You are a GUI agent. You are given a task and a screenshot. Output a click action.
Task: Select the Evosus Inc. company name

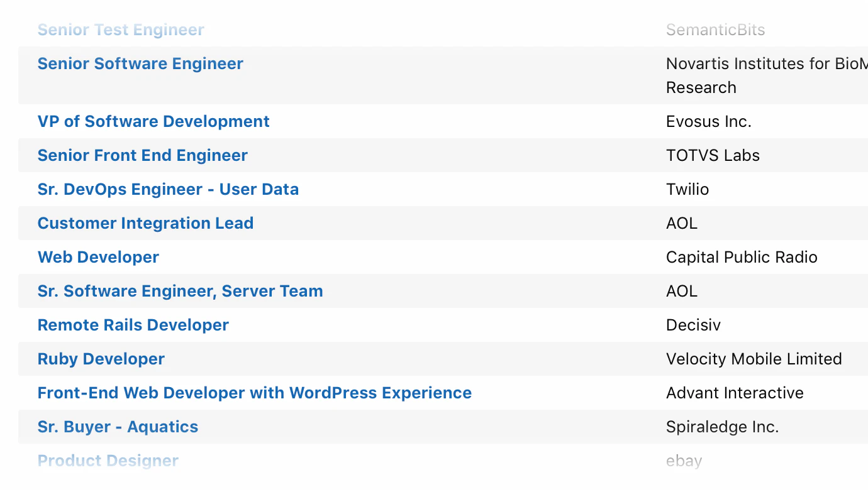point(709,121)
